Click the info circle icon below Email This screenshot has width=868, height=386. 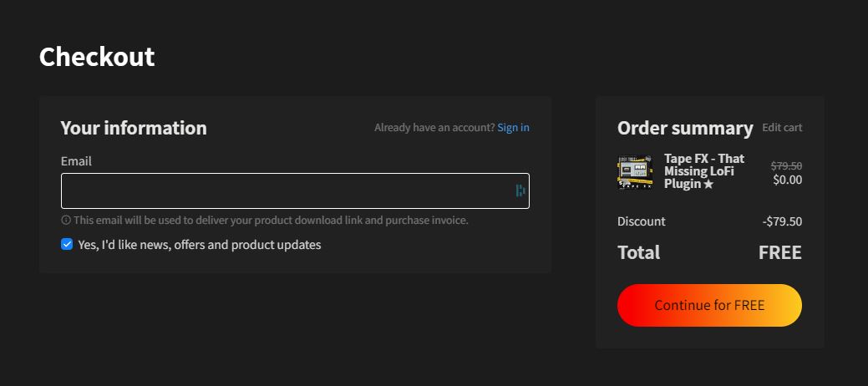coord(66,221)
